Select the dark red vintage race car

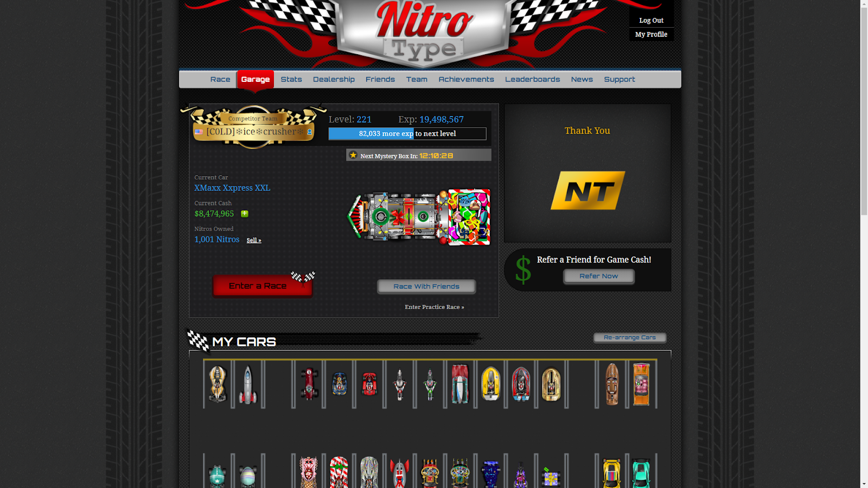[x=309, y=384]
